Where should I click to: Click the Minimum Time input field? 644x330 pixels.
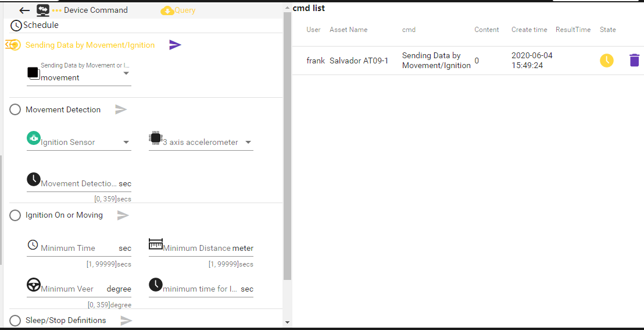(79, 248)
